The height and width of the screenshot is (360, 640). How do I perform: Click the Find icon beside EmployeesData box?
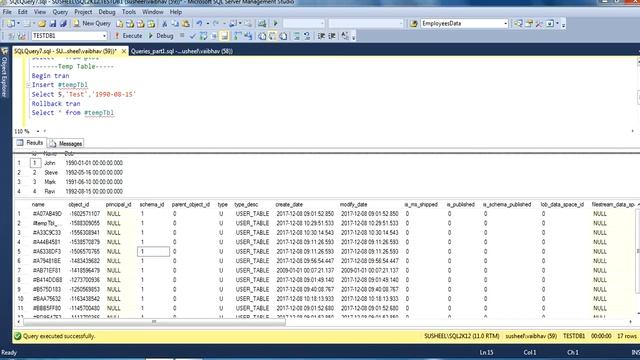[x=413, y=24]
